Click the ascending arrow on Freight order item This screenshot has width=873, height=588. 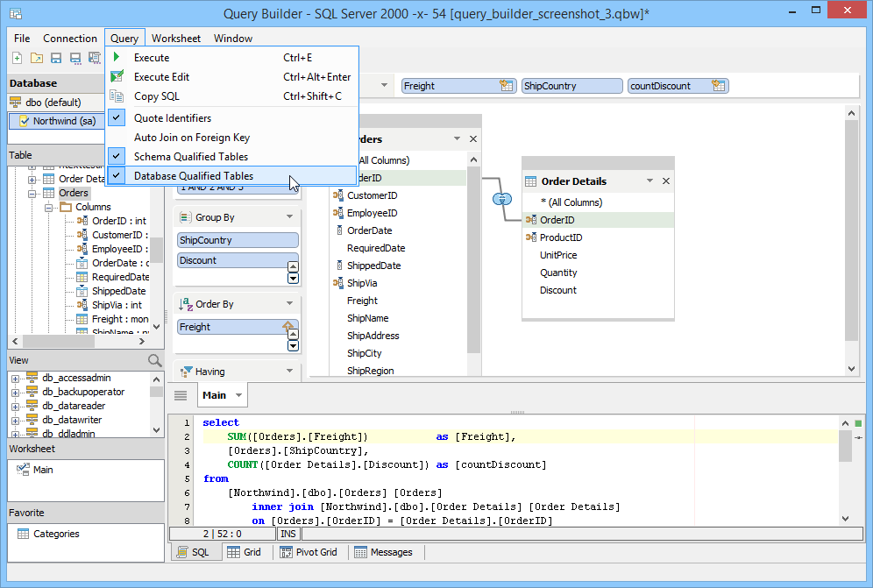pos(287,326)
